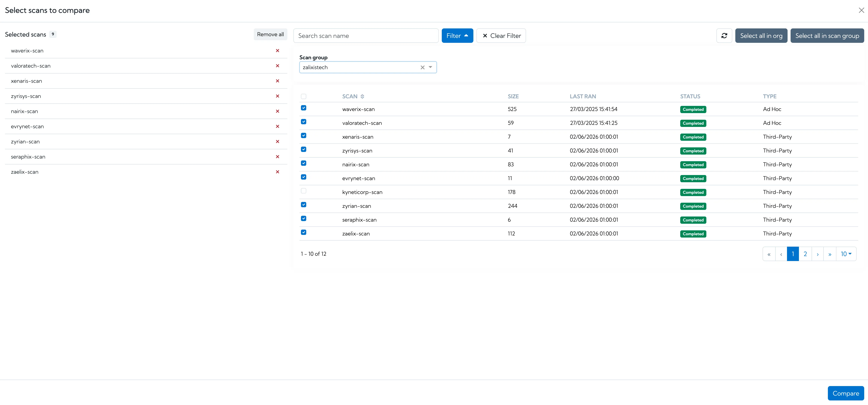The width and height of the screenshot is (868, 405).
Task: Click last ran 02/06/2026 01:00:00
Action: pos(594,178)
